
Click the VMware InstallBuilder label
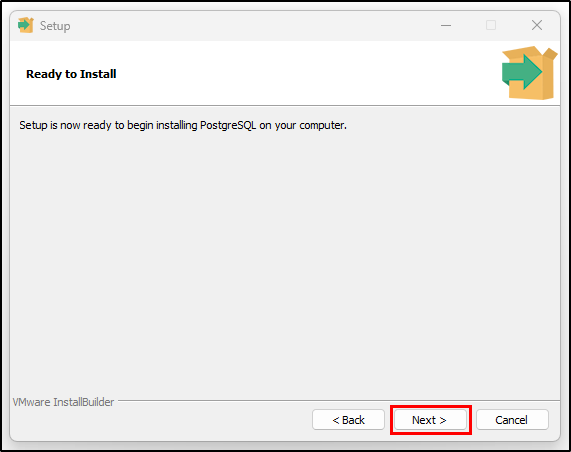[63, 402]
